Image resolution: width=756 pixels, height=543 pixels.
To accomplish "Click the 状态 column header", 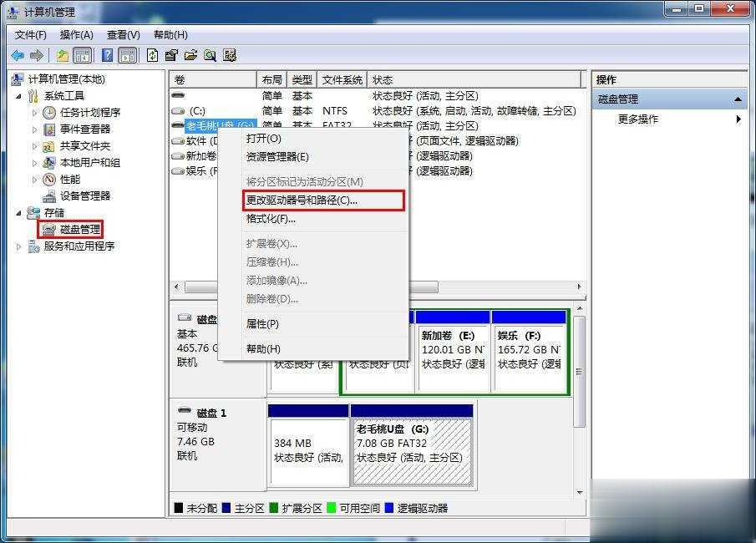I will coord(474,80).
